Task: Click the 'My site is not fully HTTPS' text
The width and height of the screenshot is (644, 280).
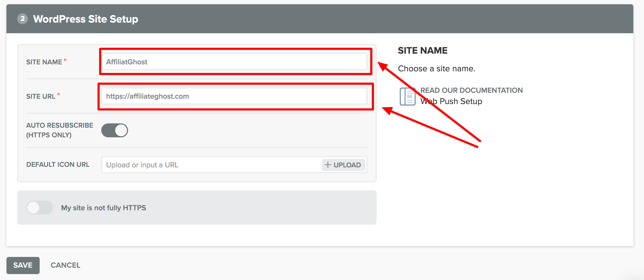Action: coord(104,208)
